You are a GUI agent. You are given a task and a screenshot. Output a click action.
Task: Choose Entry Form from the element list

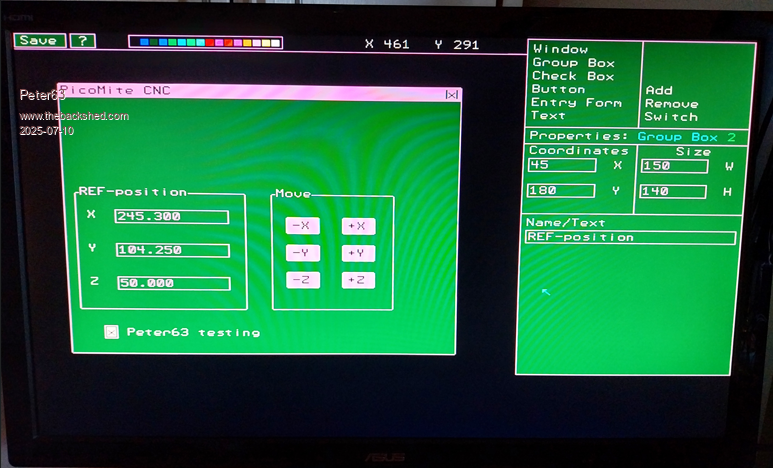576,103
